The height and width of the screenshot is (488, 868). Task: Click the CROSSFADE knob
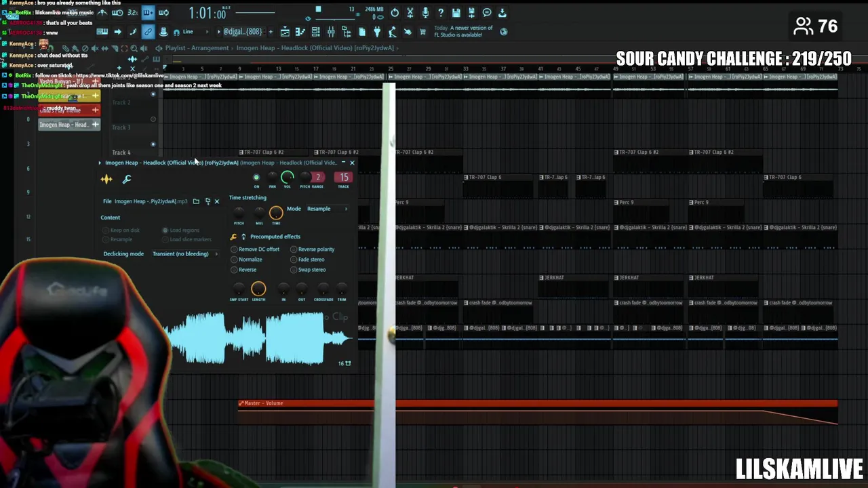click(x=323, y=289)
